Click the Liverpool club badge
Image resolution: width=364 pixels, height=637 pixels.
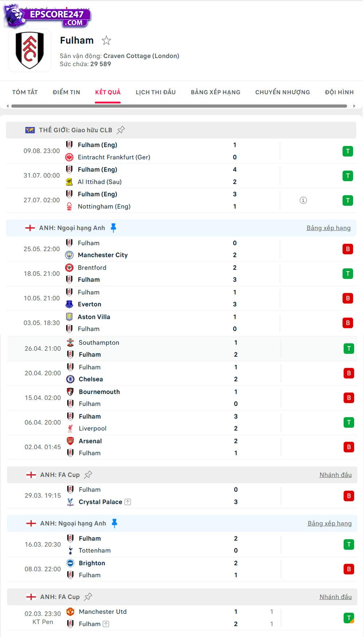(x=70, y=428)
